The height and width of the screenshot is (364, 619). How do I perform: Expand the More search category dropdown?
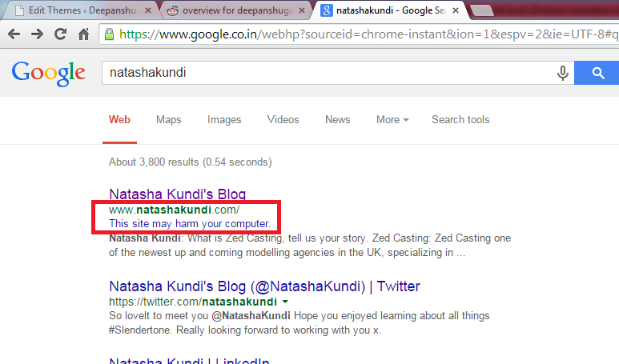(x=392, y=120)
